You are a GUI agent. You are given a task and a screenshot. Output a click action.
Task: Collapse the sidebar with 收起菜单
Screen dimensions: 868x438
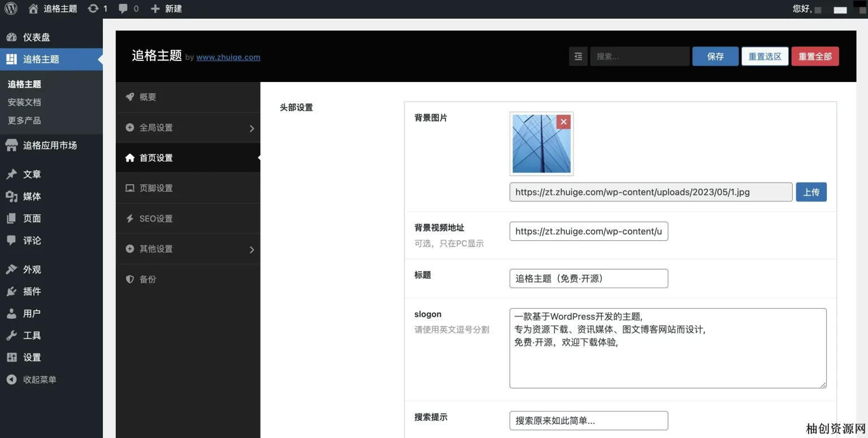[x=39, y=379]
